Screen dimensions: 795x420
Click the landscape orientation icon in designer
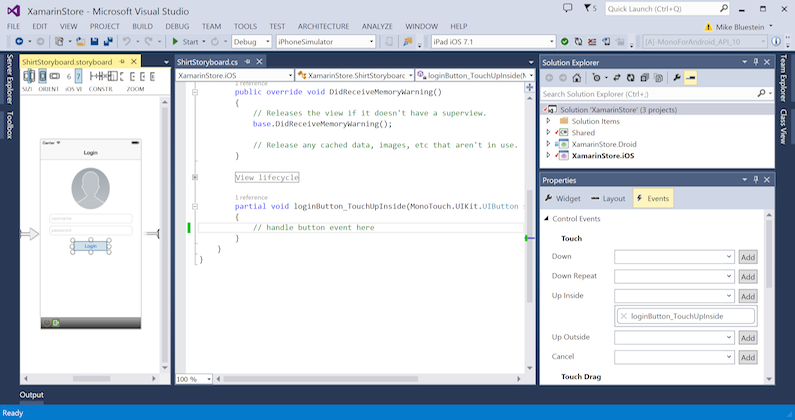point(55,76)
